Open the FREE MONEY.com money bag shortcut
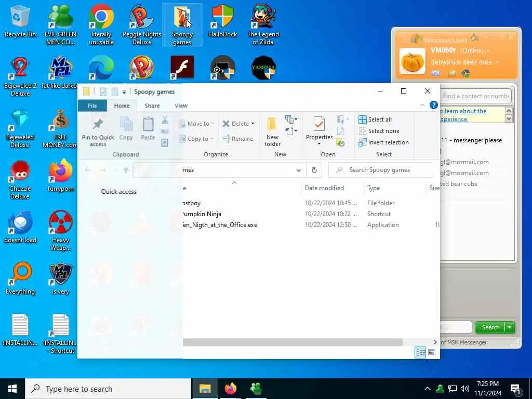532x399 pixels. [x=60, y=128]
